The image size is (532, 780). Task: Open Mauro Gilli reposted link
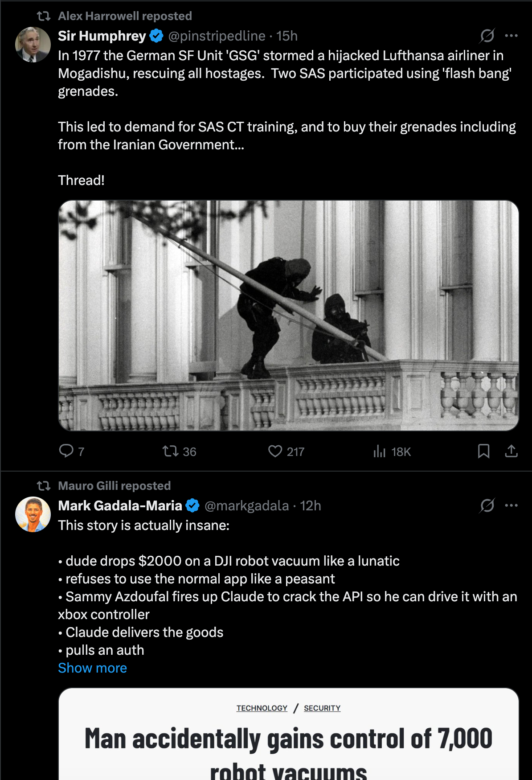click(114, 485)
